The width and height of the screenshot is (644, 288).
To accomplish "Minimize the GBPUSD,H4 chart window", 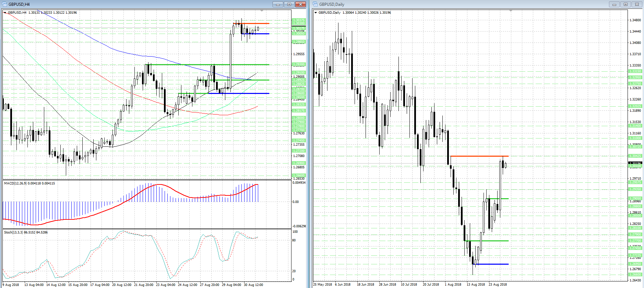I will point(278,4).
